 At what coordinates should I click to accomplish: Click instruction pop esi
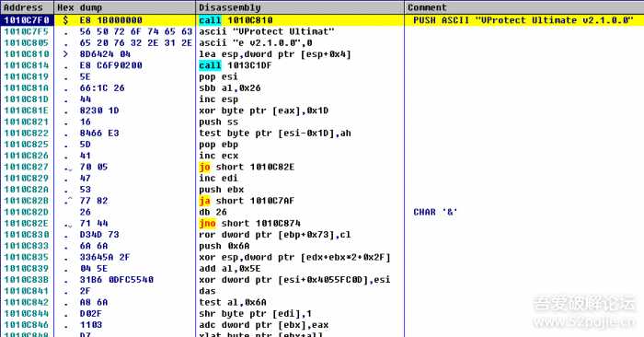point(218,76)
